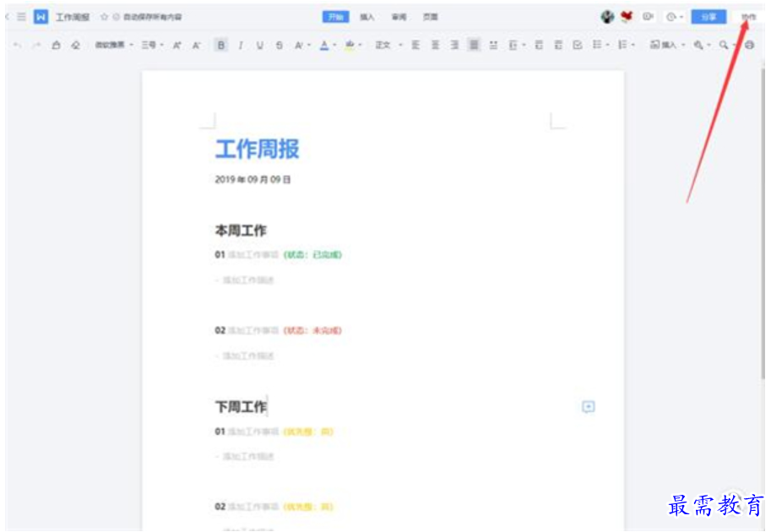Click the print icon
Screen dimensions: 771x532
pyautogui.click(x=749, y=46)
